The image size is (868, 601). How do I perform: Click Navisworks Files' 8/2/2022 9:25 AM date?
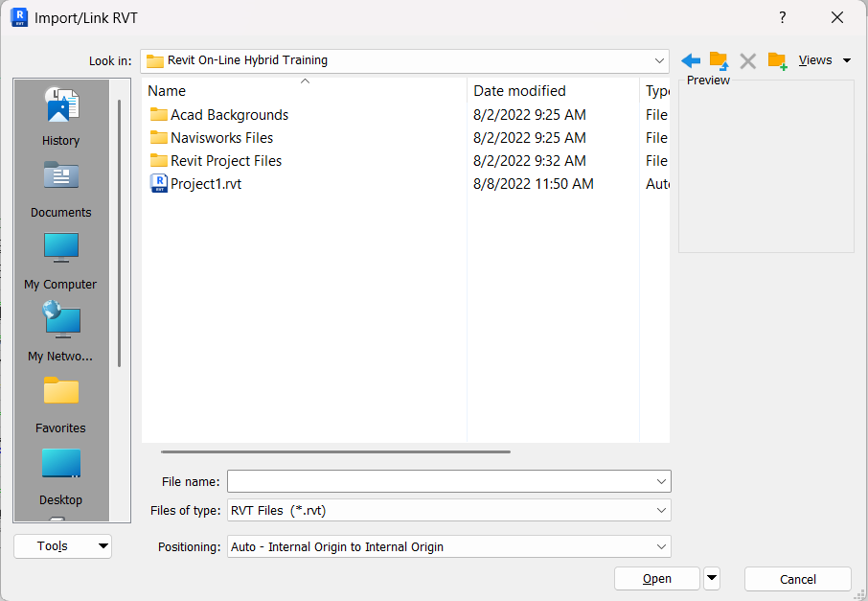tap(529, 137)
